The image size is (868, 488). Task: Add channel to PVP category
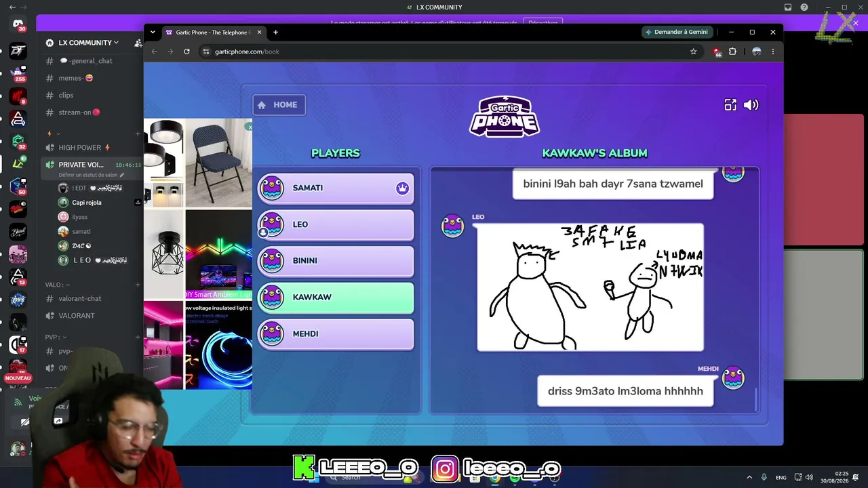click(x=138, y=337)
